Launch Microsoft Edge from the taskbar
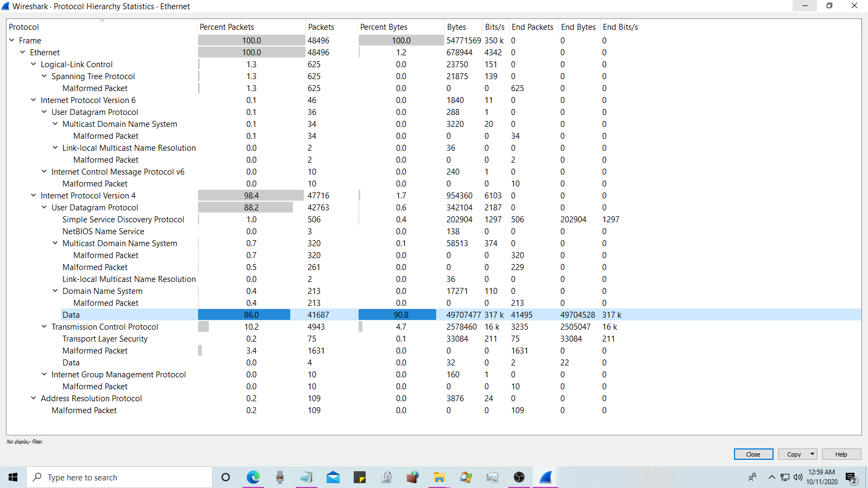This screenshot has height=488, width=868. 253,477
